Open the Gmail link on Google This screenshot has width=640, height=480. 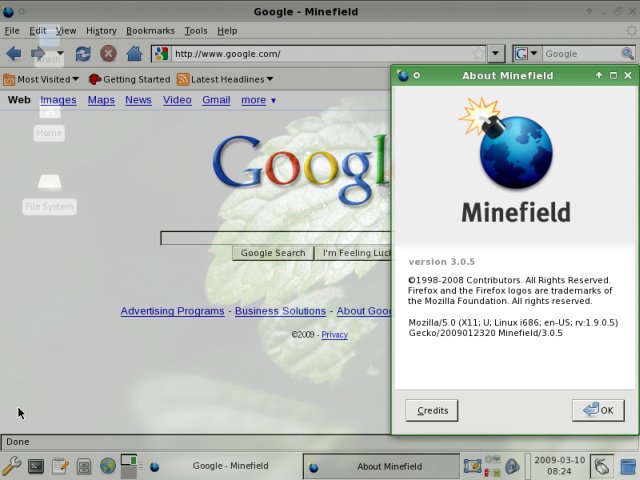(x=216, y=100)
